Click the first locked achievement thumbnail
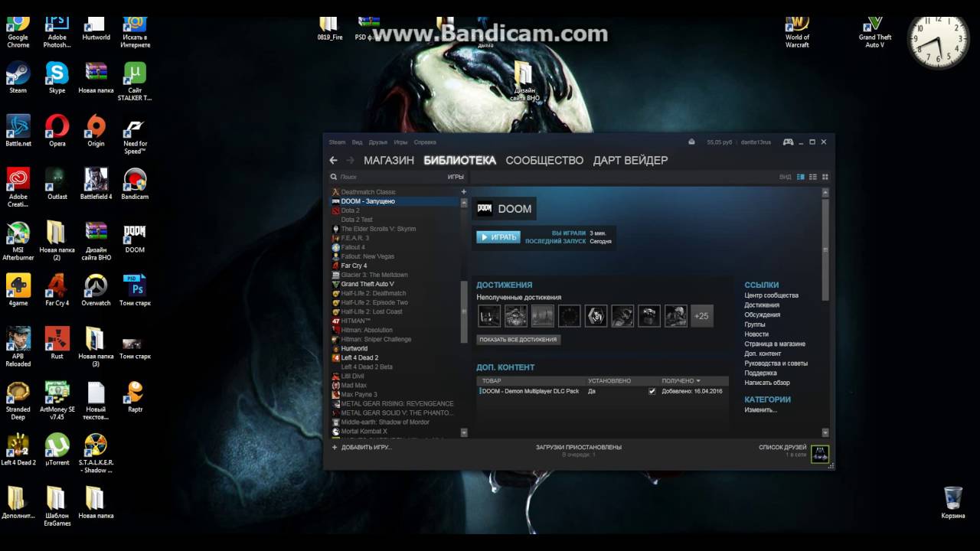 pyautogui.click(x=489, y=316)
